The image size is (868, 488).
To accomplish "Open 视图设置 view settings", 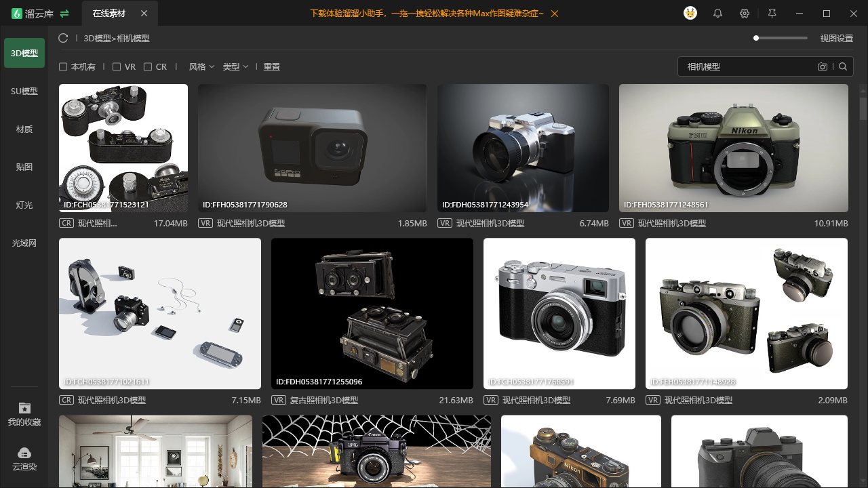I will pos(837,39).
